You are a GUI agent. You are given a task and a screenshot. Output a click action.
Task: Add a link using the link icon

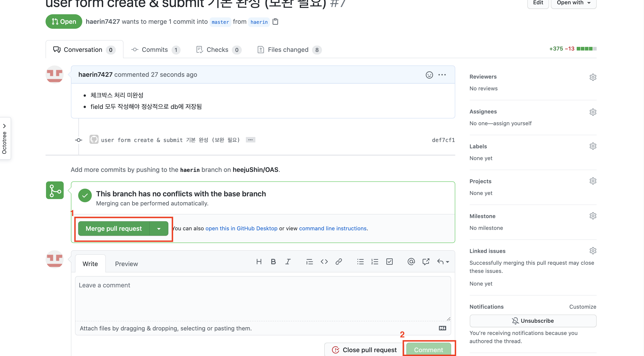(339, 262)
